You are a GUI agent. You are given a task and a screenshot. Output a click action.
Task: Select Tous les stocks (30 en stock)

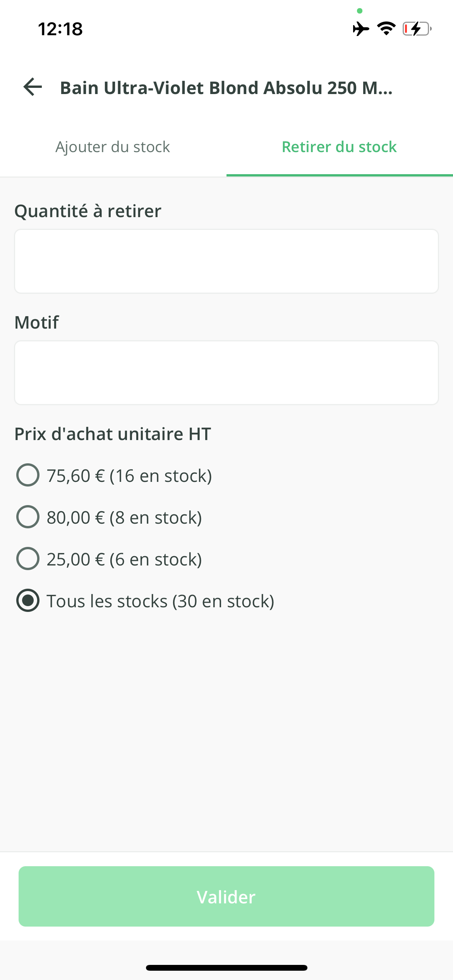(28, 600)
